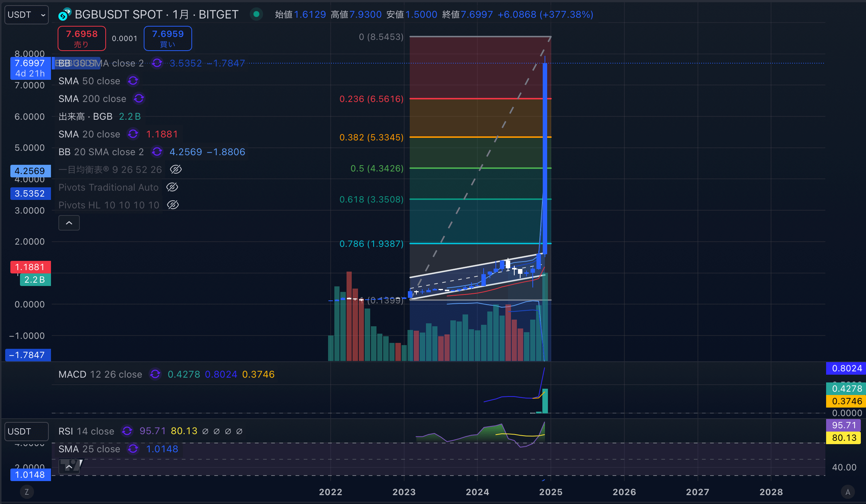Click the SMA 50 close refresh icon
Image resolution: width=866 pixels, height=504 pixels.
[x=133, y=81]
